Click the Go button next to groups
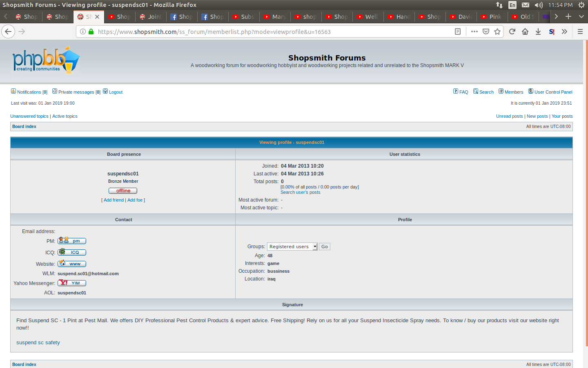 325,247
